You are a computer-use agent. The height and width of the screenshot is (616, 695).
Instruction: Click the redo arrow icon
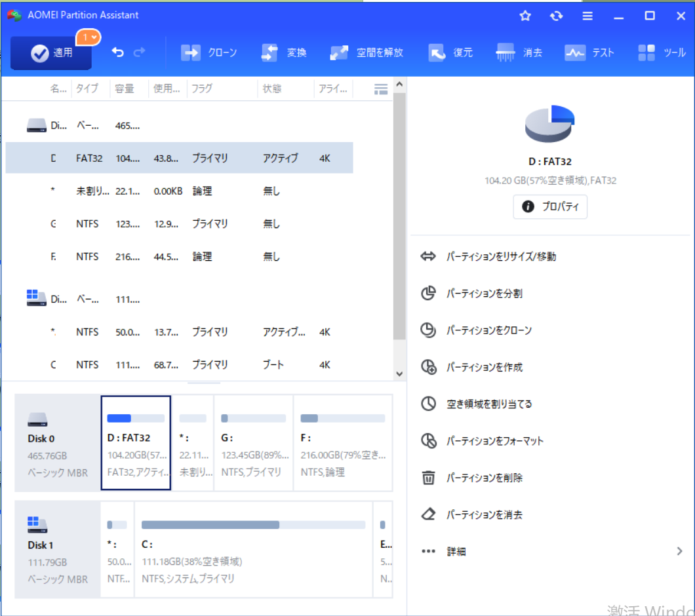coord(139,52)
